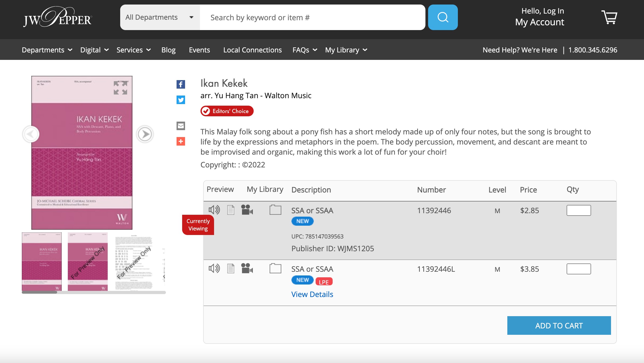Click the orange plus share icon
This screenshot has width=644, height=363.
pos(181,141)
